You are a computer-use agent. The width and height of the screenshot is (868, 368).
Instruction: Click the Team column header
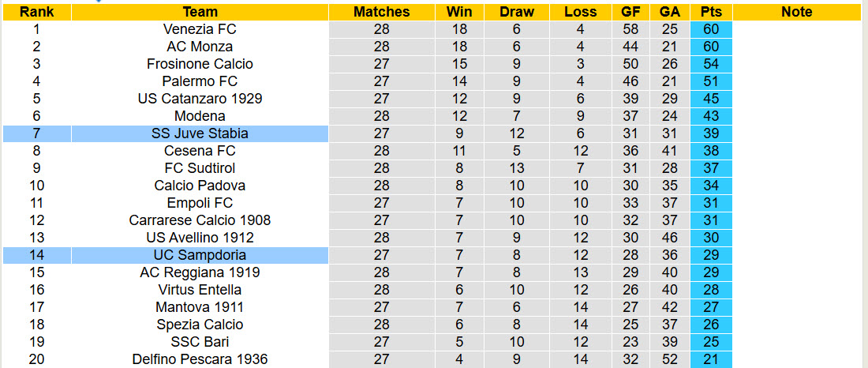click(x=200, y=12)
